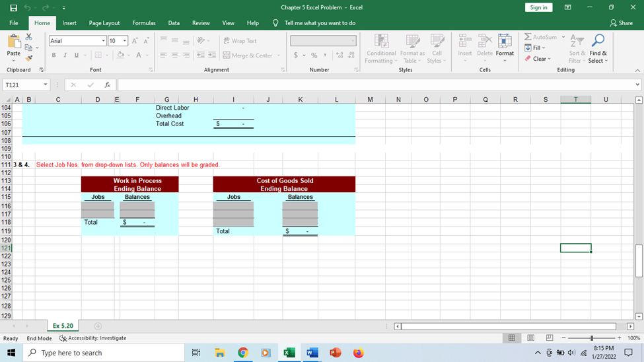Expand the formula bar

pyautogui.click(x=637, y=85)
